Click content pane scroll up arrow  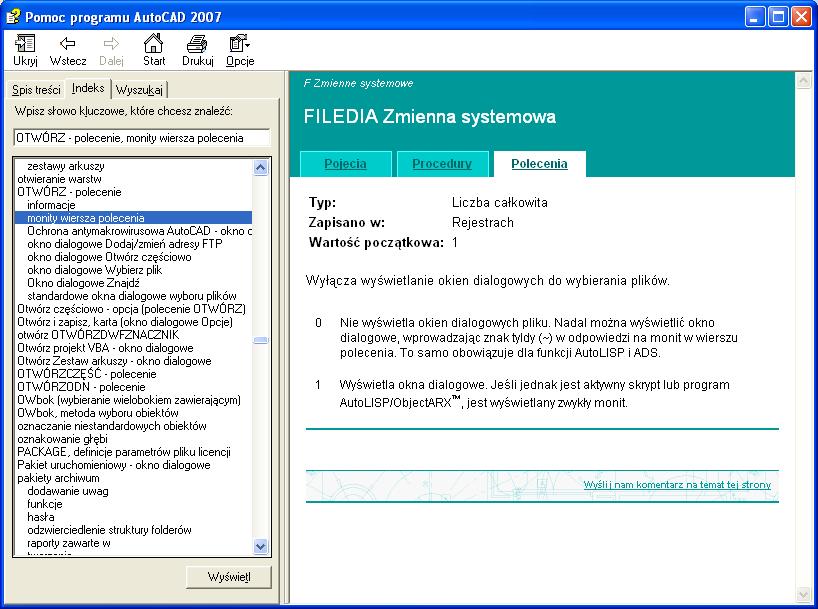tap(803, 80)
